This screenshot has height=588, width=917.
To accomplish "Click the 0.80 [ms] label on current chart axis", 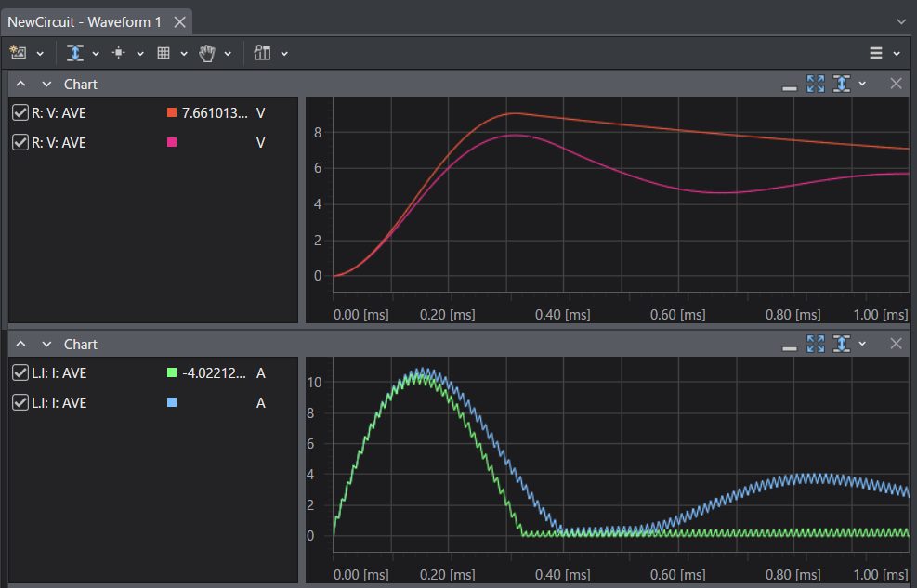I will tap(793, 575).
